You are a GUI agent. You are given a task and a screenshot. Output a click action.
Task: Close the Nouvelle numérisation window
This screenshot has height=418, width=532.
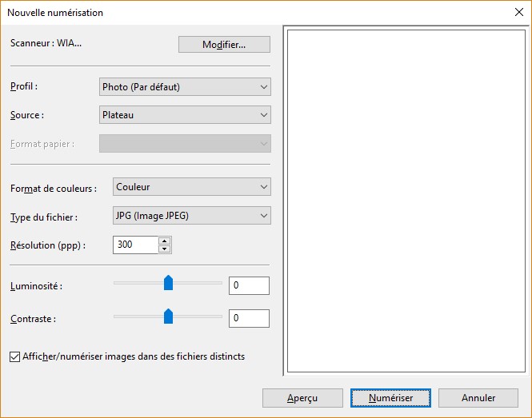coord(518,13)
